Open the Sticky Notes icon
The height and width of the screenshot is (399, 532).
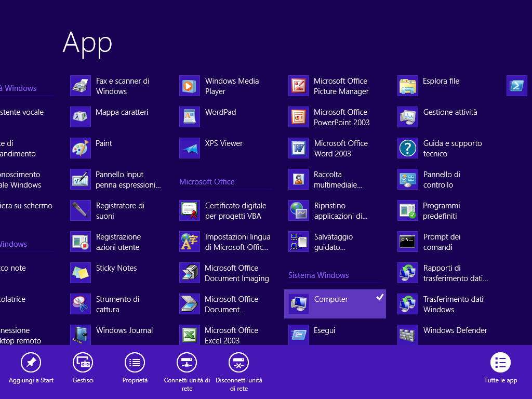(x=81, y=273)
